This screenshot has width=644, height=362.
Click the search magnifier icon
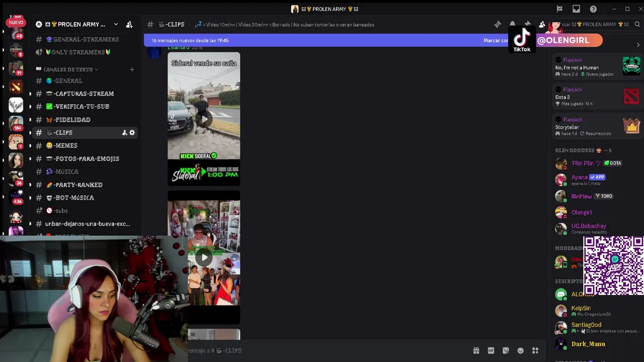coord(637,24)
